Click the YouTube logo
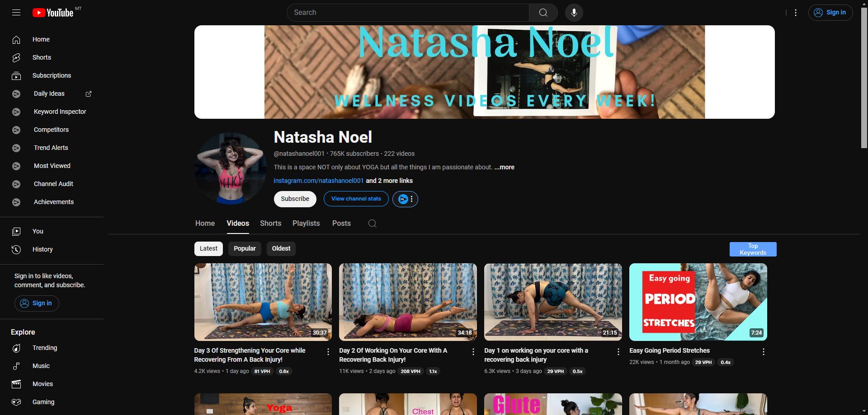 [x=53, y=13]
